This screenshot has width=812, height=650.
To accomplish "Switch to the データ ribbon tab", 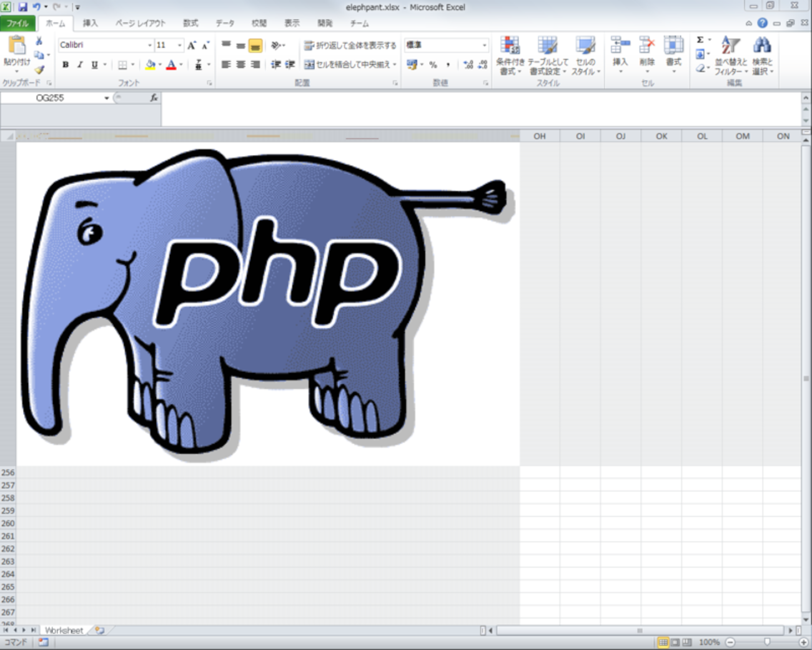I will [225, 23].
